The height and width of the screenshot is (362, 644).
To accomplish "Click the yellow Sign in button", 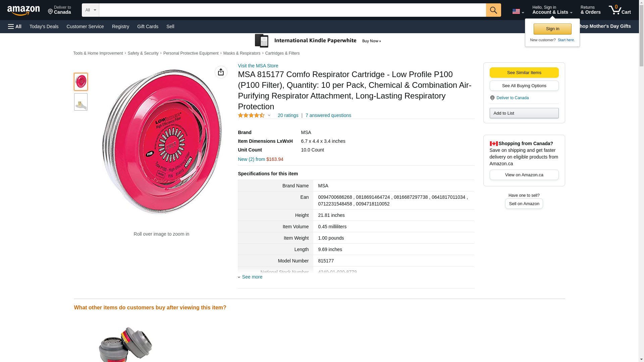I will 552,29.
